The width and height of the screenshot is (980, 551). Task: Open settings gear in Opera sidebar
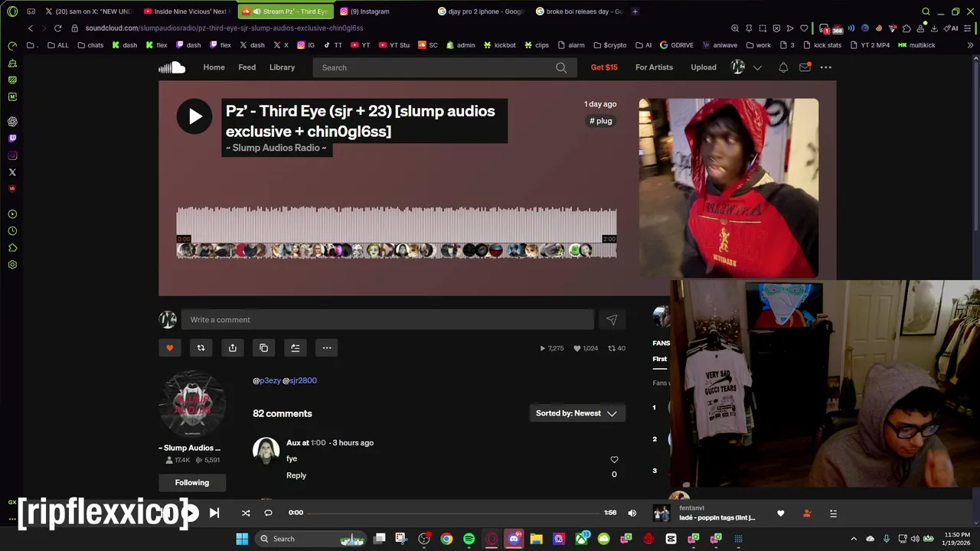12,265
